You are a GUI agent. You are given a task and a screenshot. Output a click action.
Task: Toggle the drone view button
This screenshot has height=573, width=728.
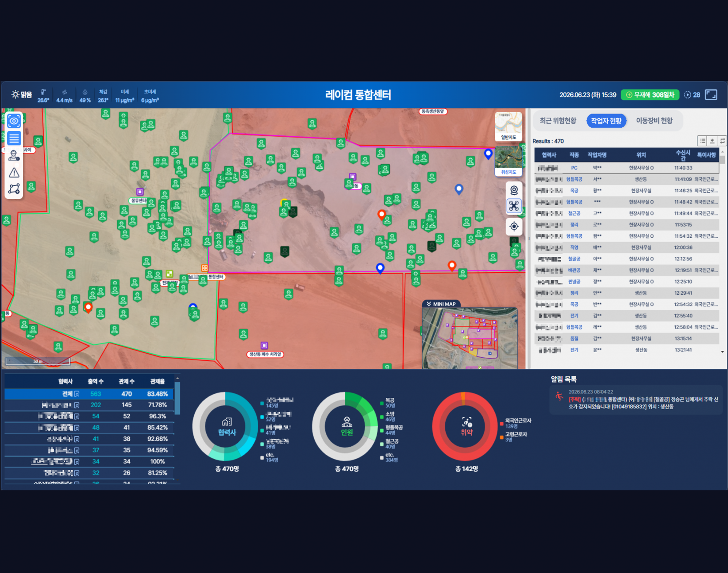click(514, 206)
